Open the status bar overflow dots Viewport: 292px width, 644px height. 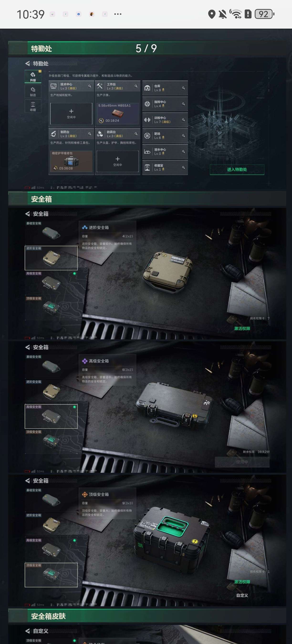click(x=118, y=14)
